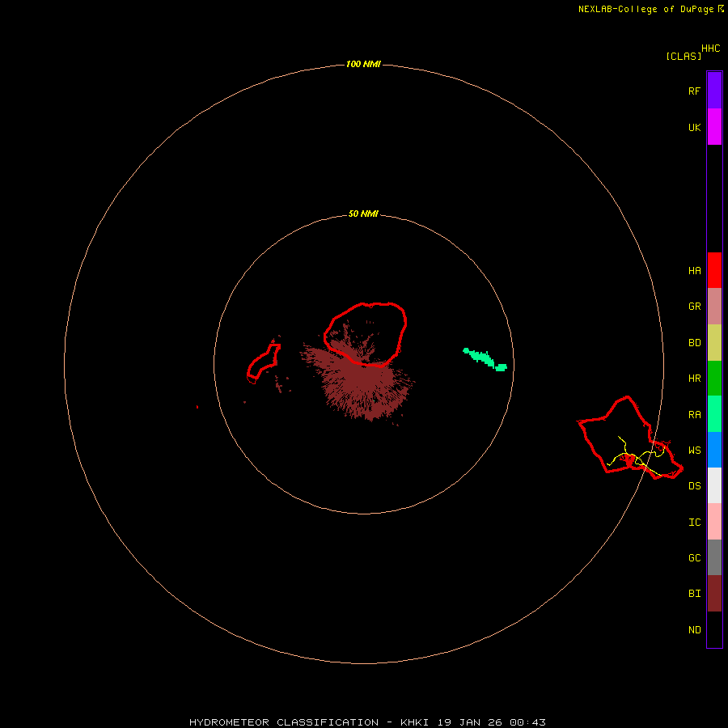Click the BI brown legend swatch
This screenshot has height=728, width=728.
point(714,594)
